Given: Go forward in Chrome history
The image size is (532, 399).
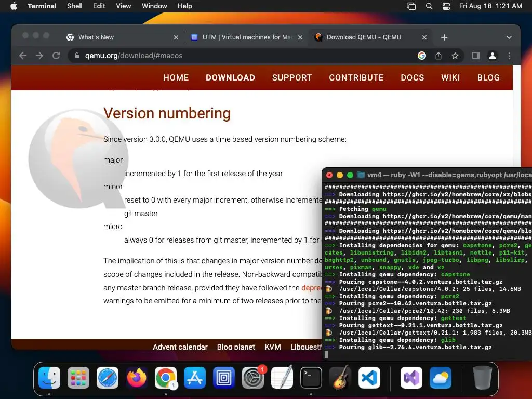Looking at the screenshot, I should (39, 56).
